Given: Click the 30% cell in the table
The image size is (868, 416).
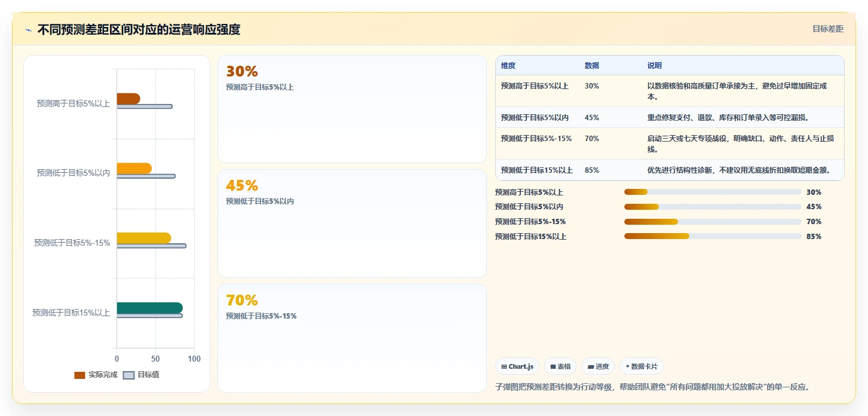Looking at the screenshot, I should coord(592,86).
